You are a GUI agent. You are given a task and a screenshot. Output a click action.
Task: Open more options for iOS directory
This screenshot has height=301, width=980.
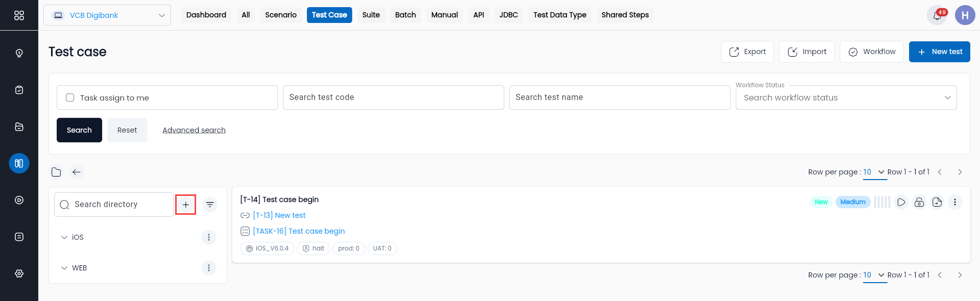click(208, 237)
